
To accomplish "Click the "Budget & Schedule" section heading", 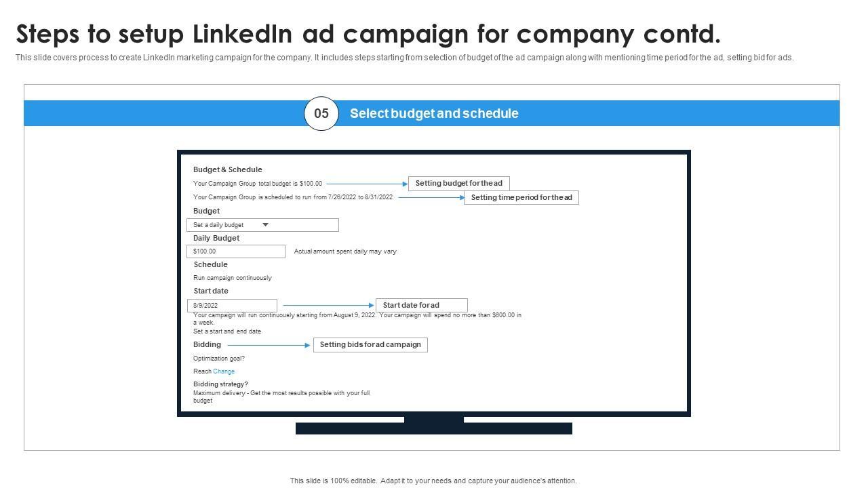I will 227,169.
